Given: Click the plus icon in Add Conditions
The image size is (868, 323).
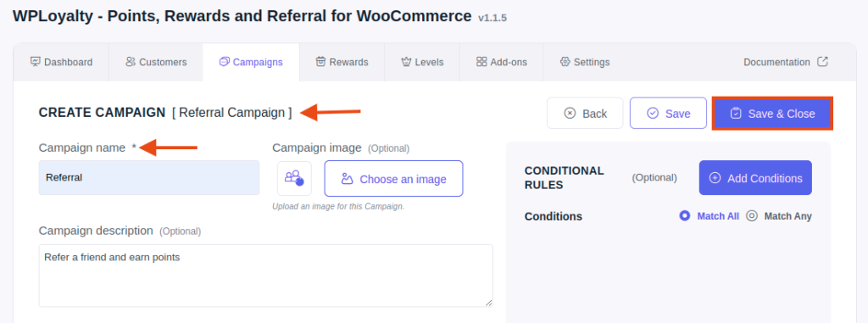Looking at the screenshot, I should tap(715, 178).
